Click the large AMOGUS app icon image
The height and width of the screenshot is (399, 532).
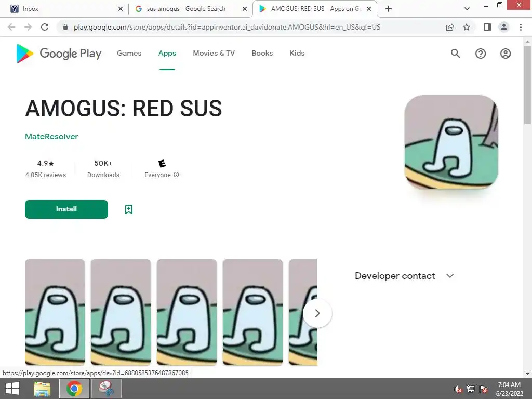[451, 142]
